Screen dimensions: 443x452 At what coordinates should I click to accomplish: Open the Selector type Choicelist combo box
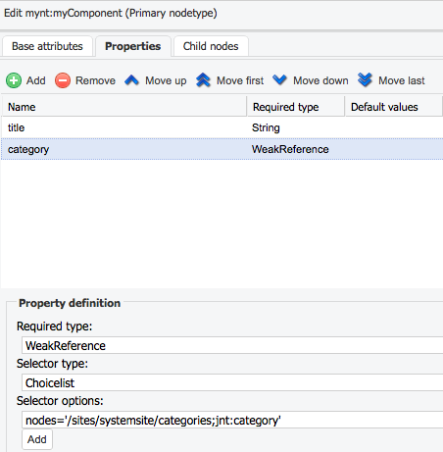(233, 383)
